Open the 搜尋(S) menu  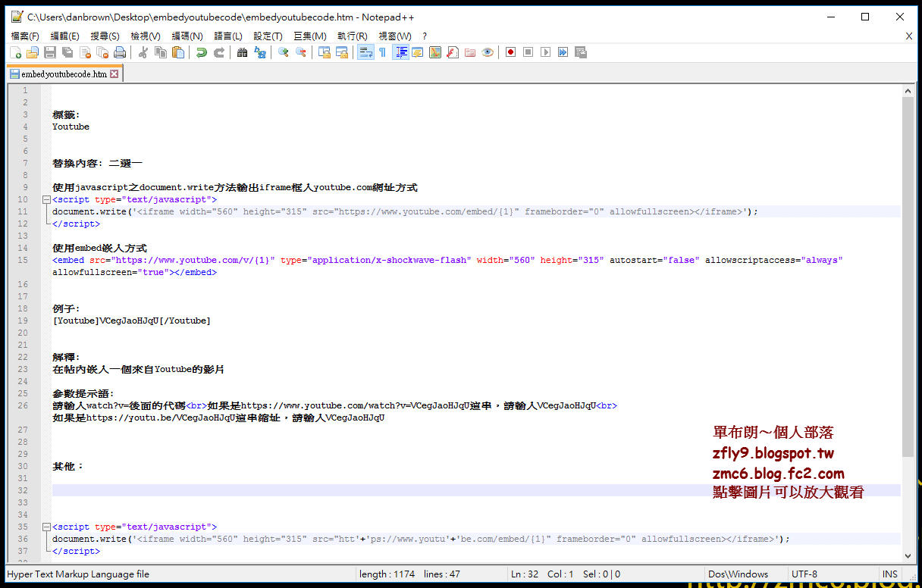pyautogui.click(x=105, y=36)
